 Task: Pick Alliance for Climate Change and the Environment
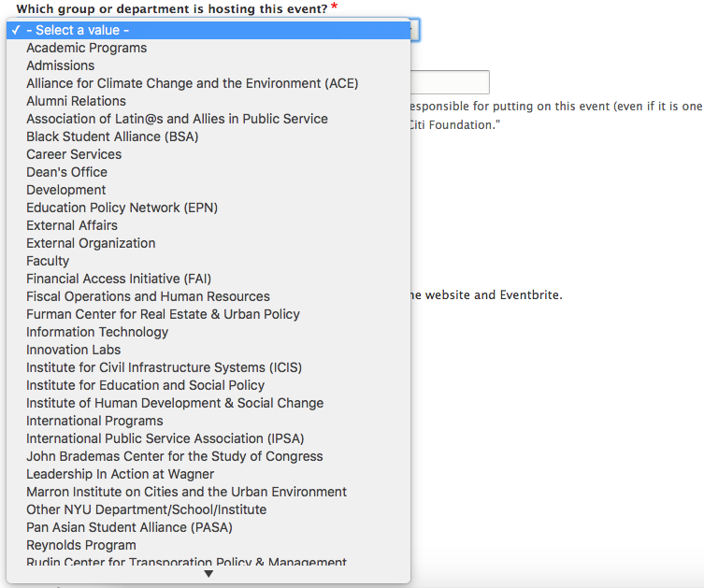(192, 83)
